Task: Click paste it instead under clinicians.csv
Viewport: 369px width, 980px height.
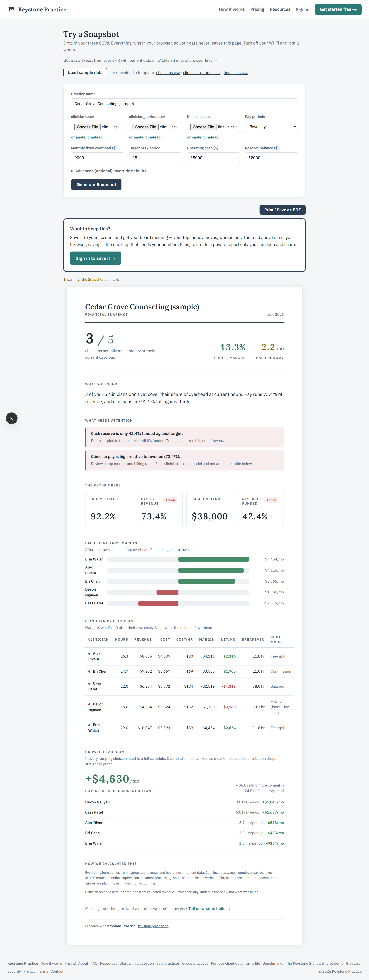Action: (x=87, y=137)
